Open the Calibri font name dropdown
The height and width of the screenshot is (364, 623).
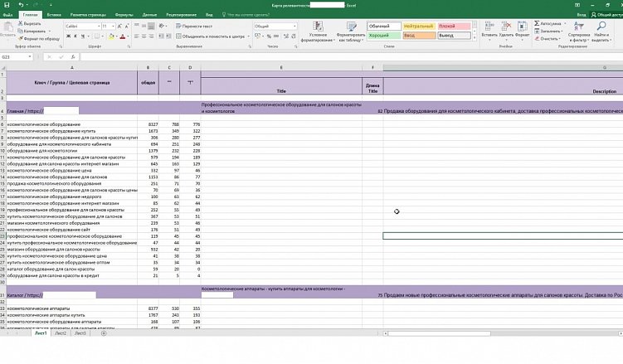click(99, 27)
